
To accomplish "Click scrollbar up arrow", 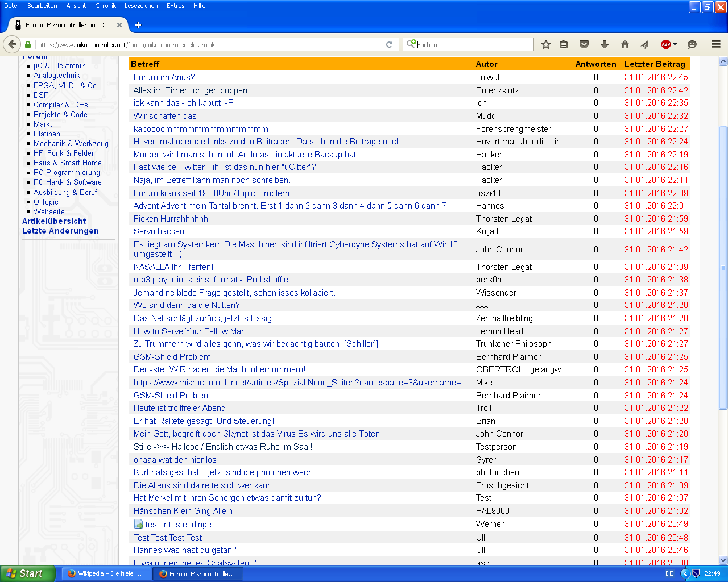I will click(723, 61).
